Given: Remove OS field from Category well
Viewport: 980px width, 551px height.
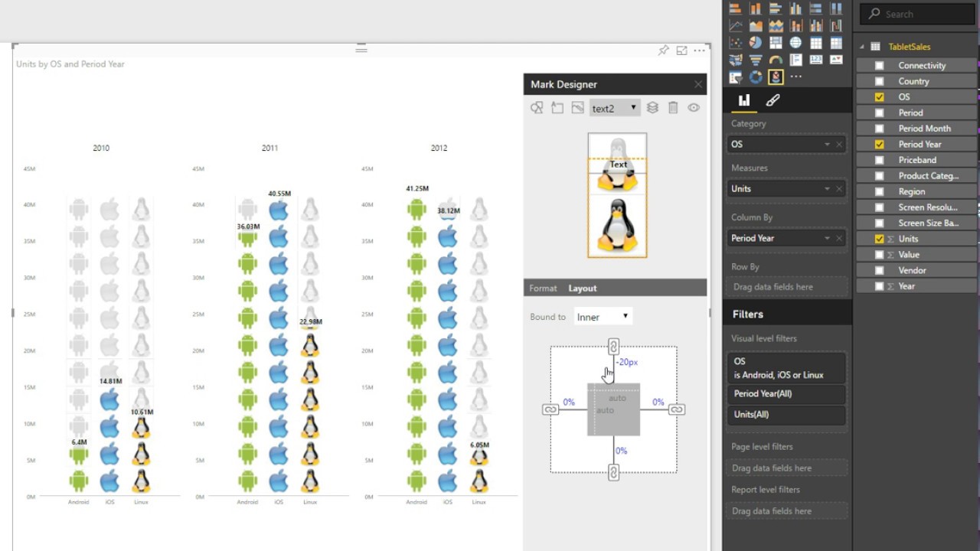Looking at the screenshot, I should click(x=839, y=144).
